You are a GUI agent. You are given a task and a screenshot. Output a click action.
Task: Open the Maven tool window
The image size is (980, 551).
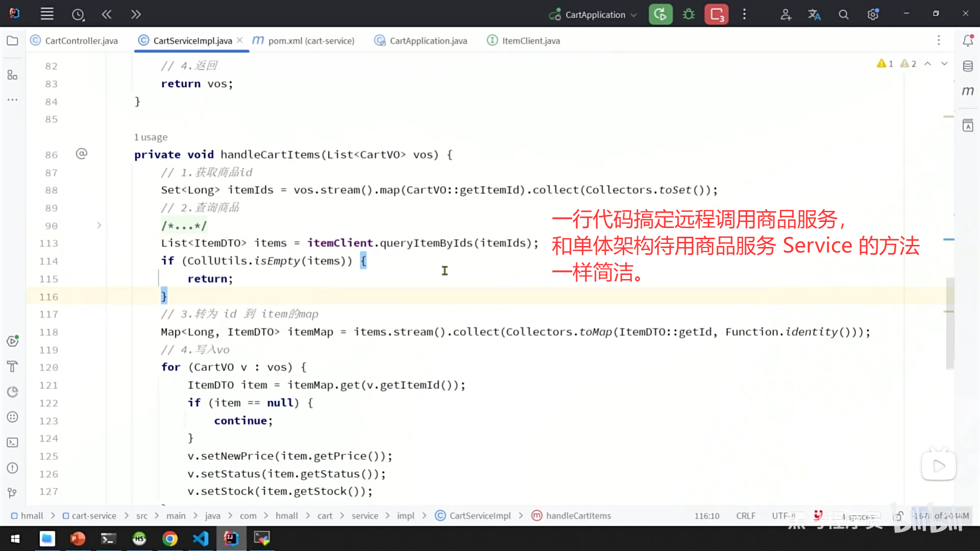[x=968, y=91]
